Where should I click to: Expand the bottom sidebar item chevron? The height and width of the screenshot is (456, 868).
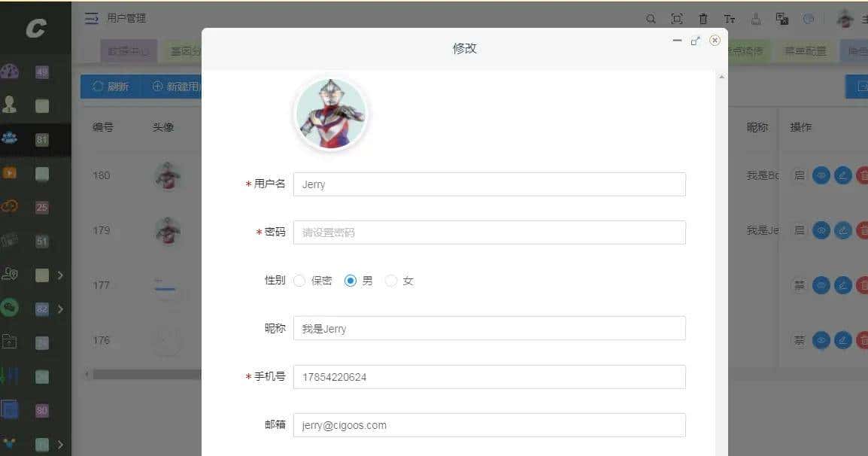click(60, 445)
